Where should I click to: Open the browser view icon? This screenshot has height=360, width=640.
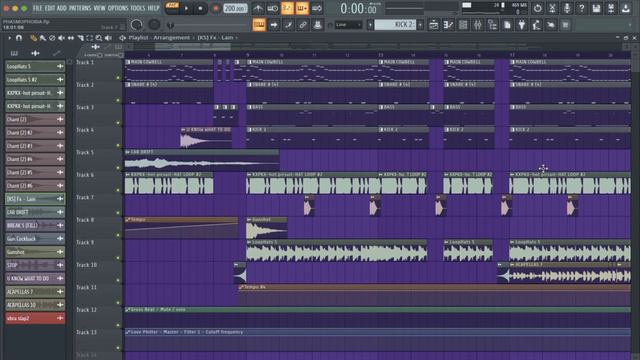pyautogui.click(x=493, y=25)
